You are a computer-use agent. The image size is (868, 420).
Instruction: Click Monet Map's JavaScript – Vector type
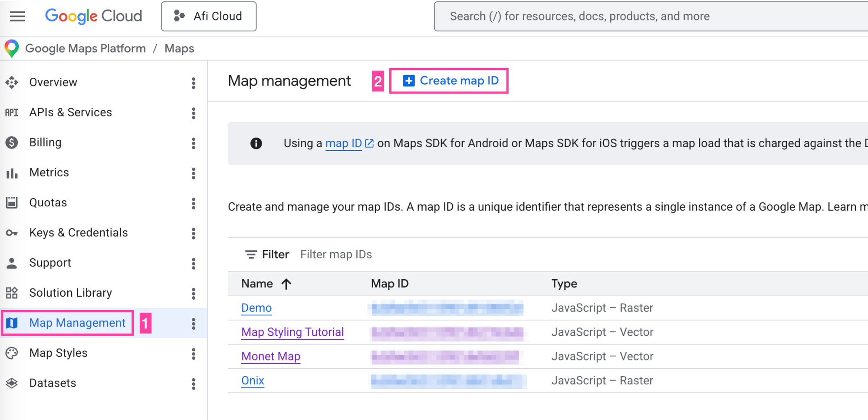[x=602, y=357]
